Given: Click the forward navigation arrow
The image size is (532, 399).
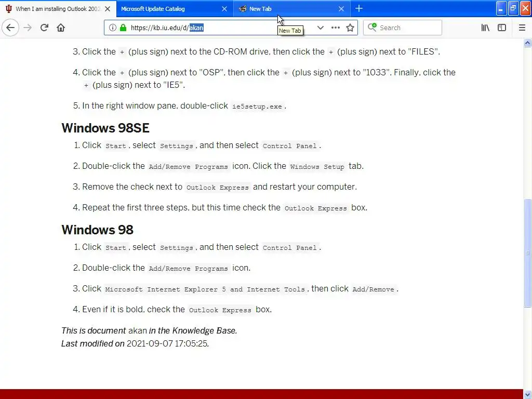Looking at the screenshot, I should click(28, 28).
